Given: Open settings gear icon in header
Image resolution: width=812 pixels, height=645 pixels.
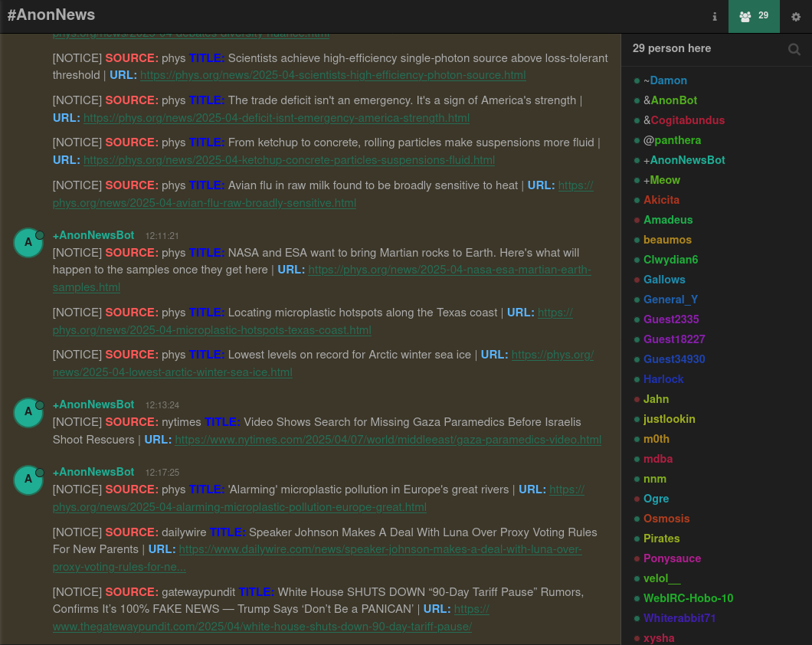Looking at the screenshot, I should pos(796,17).
